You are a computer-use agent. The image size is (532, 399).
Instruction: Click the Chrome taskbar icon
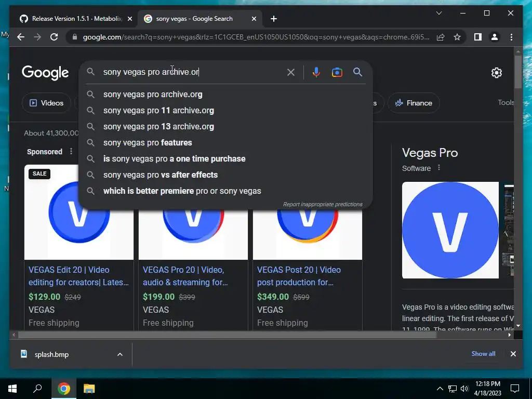coord(63,389)
